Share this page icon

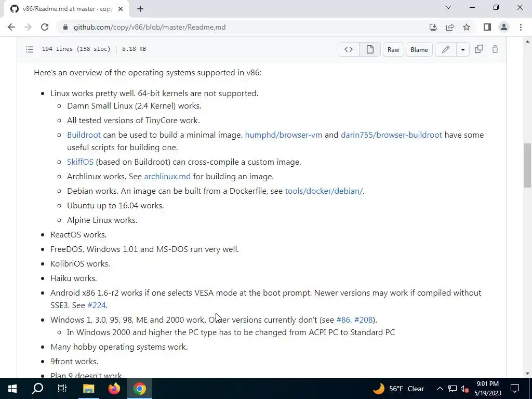tap(450, 27)
